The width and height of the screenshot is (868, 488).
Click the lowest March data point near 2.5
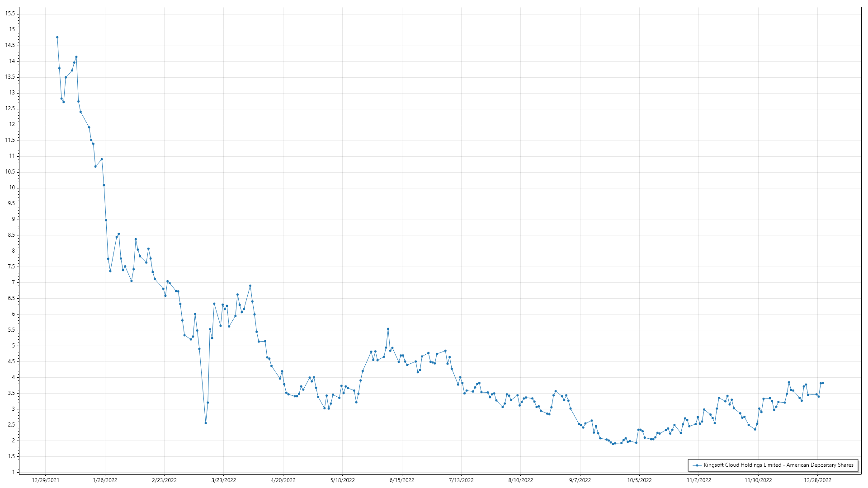click(206, 423)
